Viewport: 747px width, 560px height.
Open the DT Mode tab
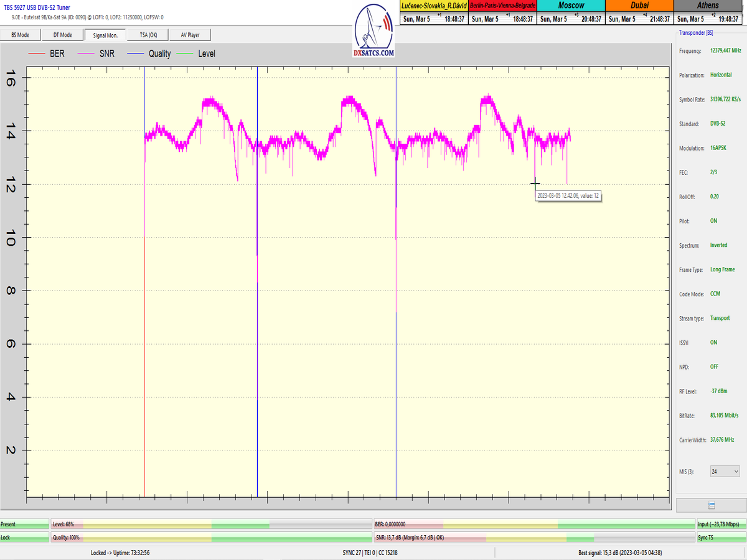pyautogui.click(x=63, y=35)
